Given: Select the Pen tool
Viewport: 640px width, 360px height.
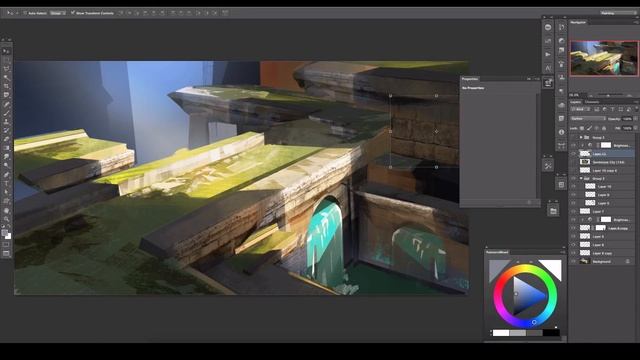Looking at the screenshot, I should (x=6, y=175).
